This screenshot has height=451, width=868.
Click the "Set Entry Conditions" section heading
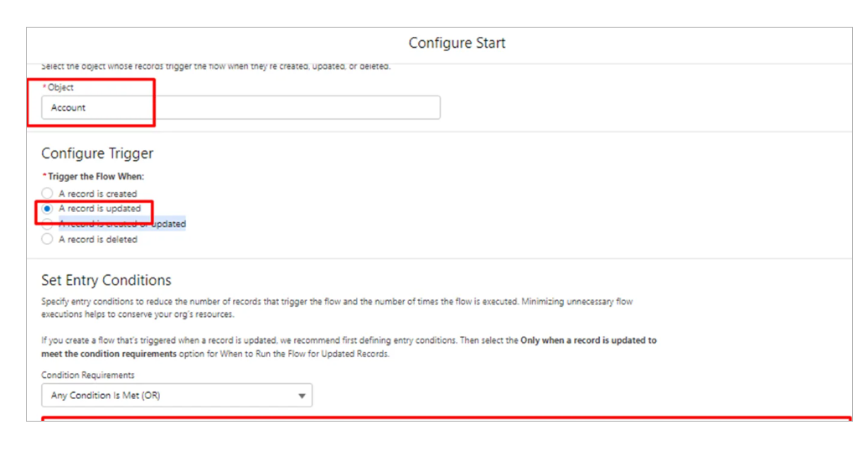pos(106,280)
